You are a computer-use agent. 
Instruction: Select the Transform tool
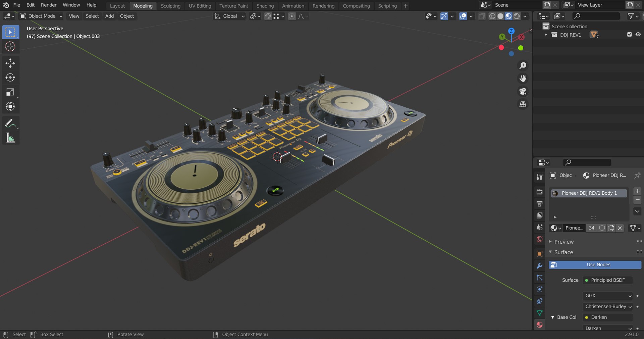(x=10, y=106)
